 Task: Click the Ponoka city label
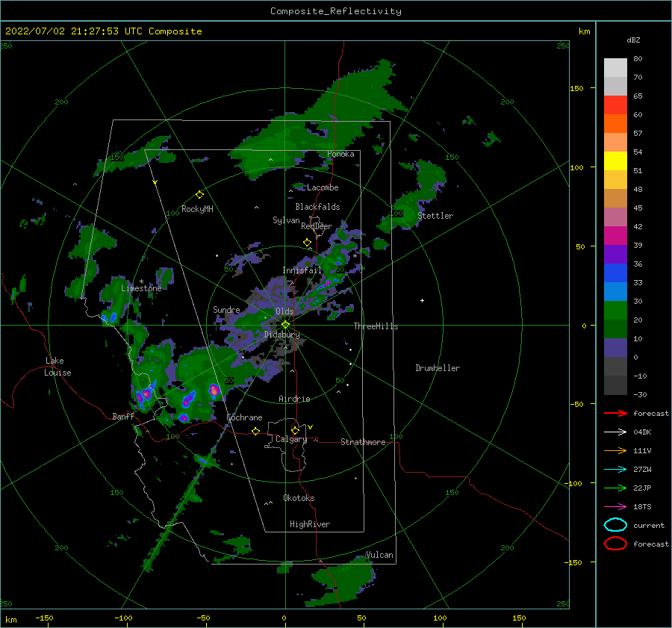(x=340, y=154)
